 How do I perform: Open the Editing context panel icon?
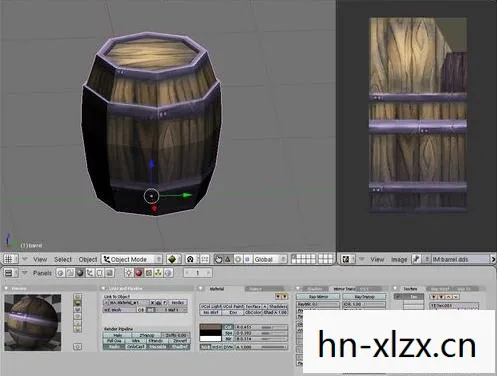(99, 273)
